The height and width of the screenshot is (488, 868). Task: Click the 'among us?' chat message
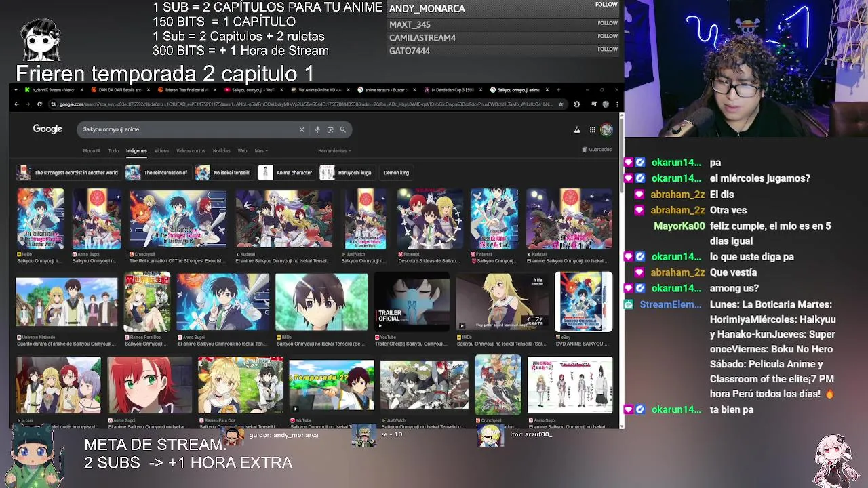pyautogui.click(x=734, y=288)
